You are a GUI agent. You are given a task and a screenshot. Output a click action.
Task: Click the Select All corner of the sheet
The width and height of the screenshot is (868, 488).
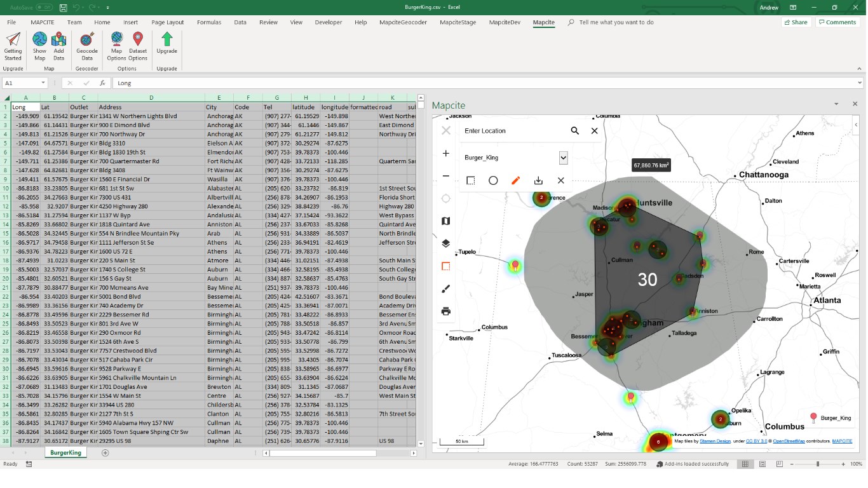6,98
